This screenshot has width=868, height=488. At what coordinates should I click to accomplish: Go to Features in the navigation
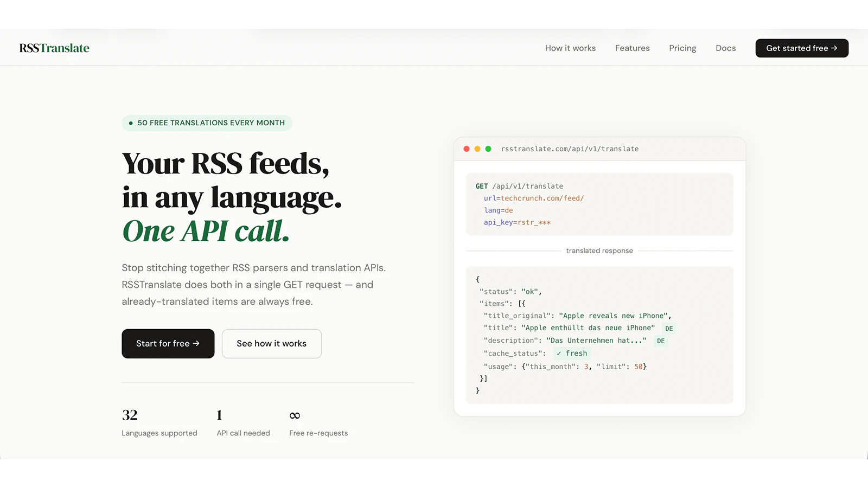pyautogui.click(x=632, y=48)
